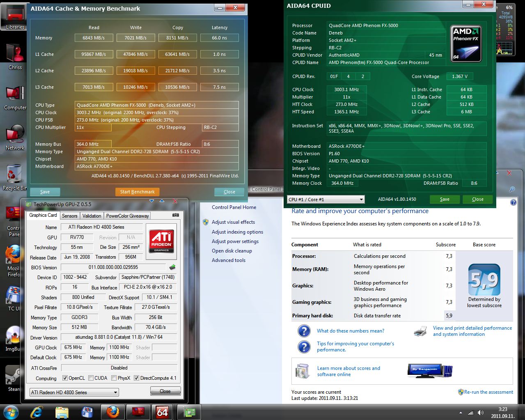This screenshot has height=420, width=525.
Task: Toggle the PhysX checkbox
Action: (114, 378)
